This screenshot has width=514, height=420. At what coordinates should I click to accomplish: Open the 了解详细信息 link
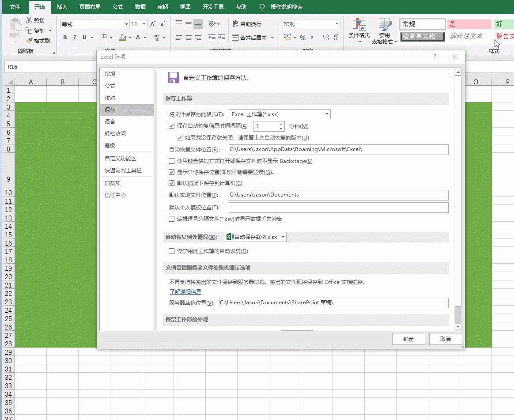[x=185, y=291]
